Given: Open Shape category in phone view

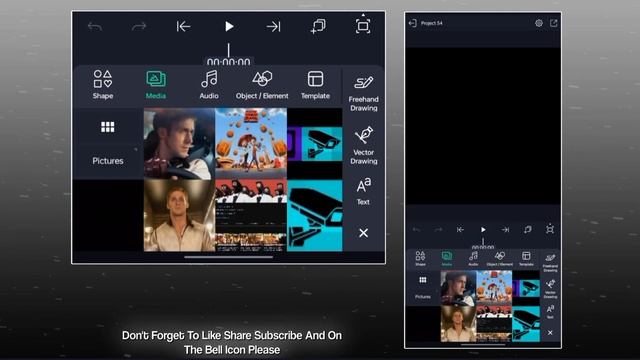Looking at the screenshot, I should pos(420,258).
